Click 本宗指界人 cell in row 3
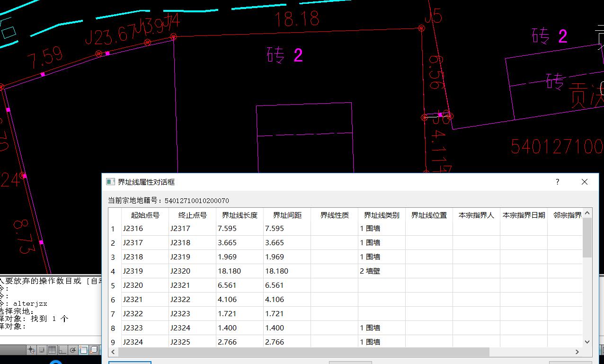The width and height of the screenshot is (604, 364). (x=477, y=257)
